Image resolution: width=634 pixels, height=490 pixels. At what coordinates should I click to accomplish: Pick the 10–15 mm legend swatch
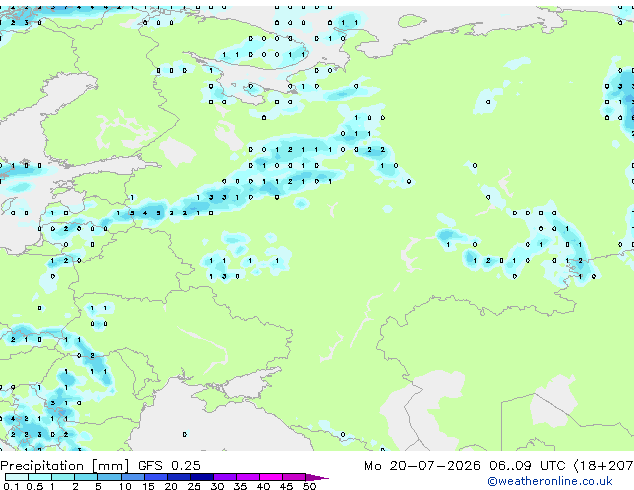pos(133,477)
